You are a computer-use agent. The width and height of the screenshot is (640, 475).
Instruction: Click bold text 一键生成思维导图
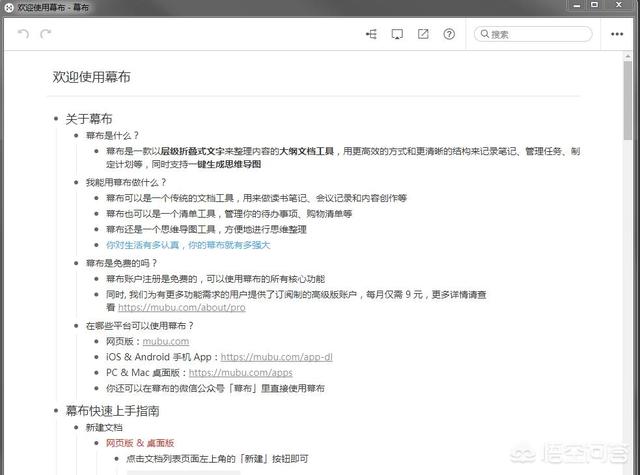[224, 164]
